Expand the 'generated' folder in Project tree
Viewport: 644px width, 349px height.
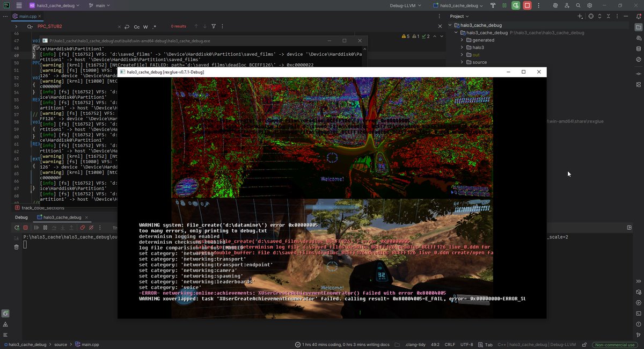pos(462,40)
